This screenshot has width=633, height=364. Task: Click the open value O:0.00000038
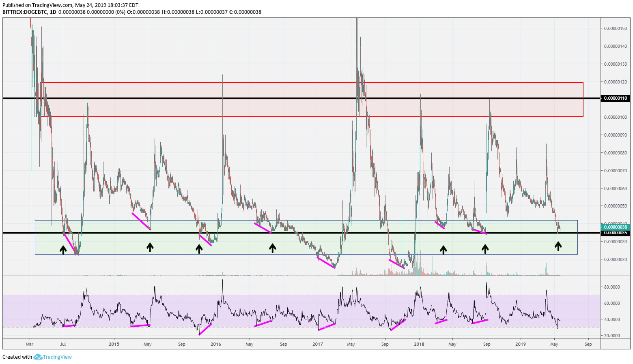pyautogui.click(x=143, y=12)
